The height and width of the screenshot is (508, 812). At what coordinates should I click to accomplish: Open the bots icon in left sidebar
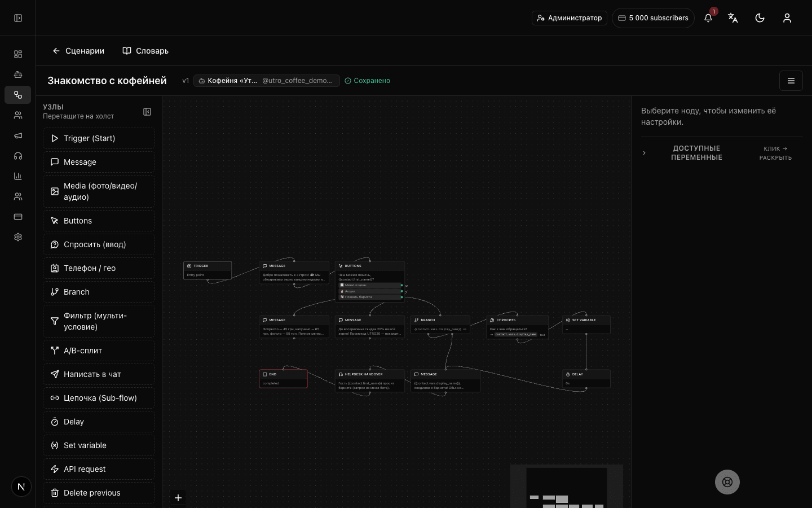tap(18, 75)
